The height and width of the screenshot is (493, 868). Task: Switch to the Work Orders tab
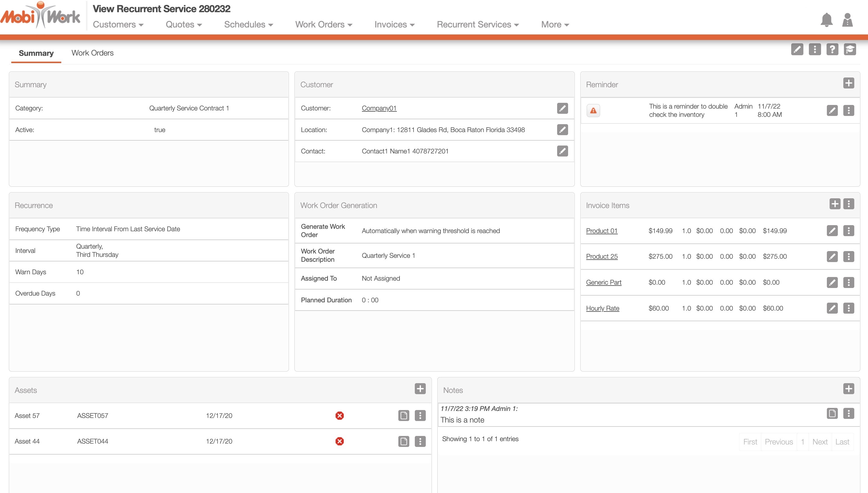point(92,53)
